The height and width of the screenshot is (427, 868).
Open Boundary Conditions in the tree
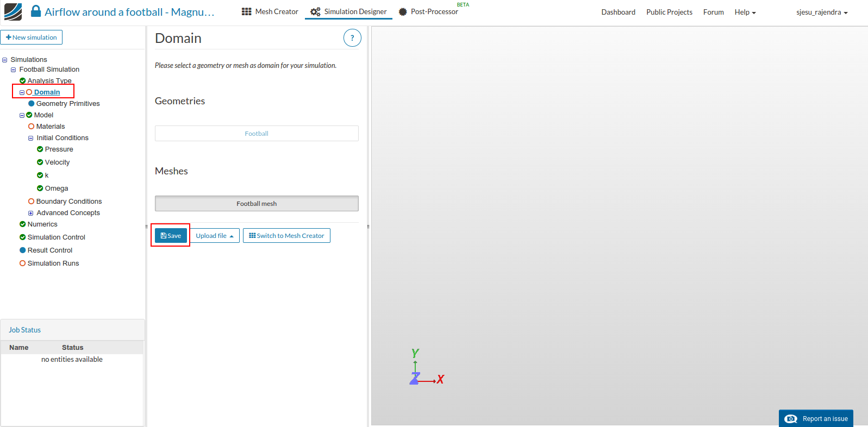tap(69, 202)
